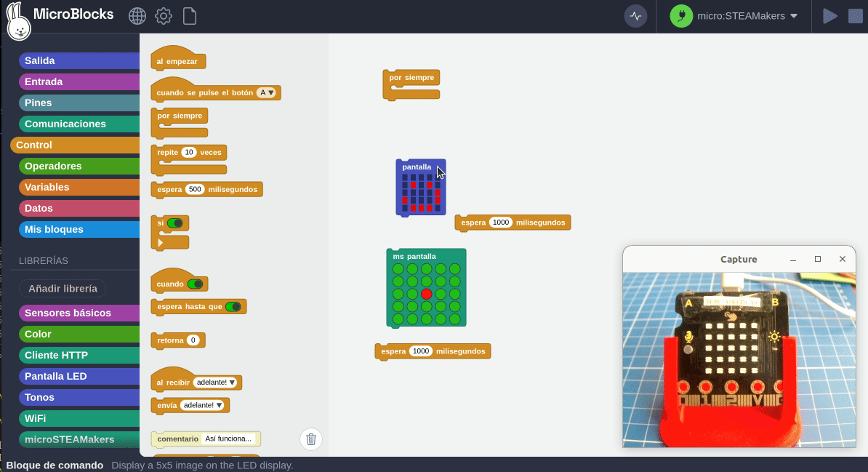This screenshot has width=868, height=472.
Task: Click the MicroBlocks rabbit logo
Action: point(18,22)
